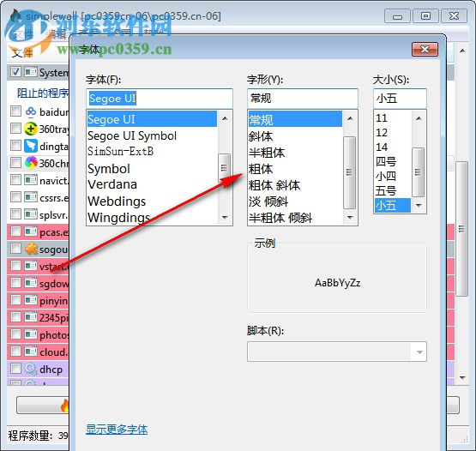Click the 360chrome colorful icon in list
Image resolution: width=476 pixels, height=451 pixels.
tap(31, 163)
